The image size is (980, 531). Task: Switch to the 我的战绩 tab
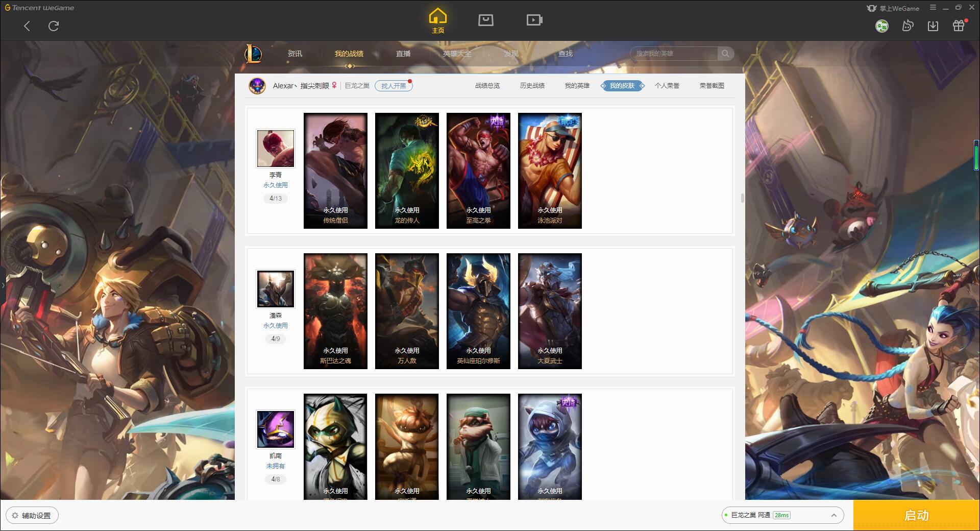pos(349,54)
